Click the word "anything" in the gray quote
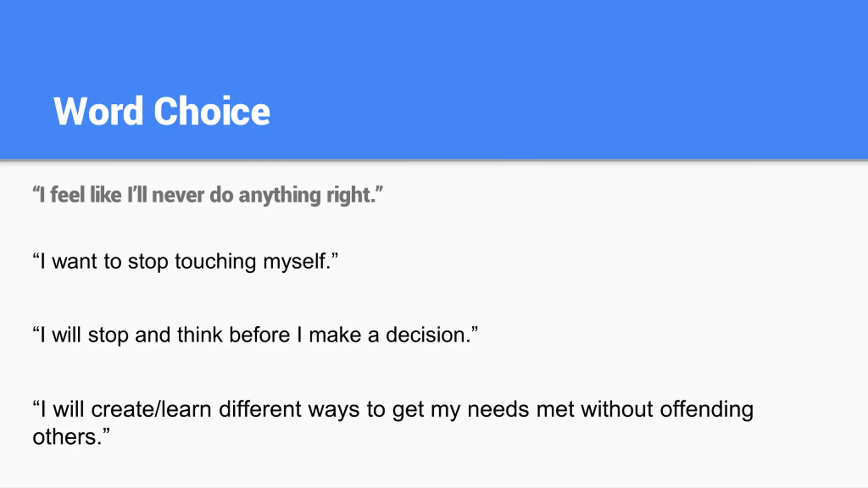 (x=280, y=196)
